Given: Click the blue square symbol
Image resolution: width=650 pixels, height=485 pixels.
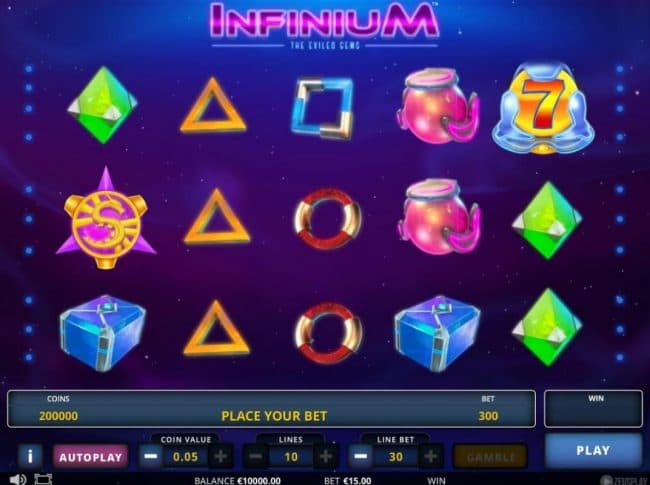Looking at the screenshot, I should click(x=323, y=108).
